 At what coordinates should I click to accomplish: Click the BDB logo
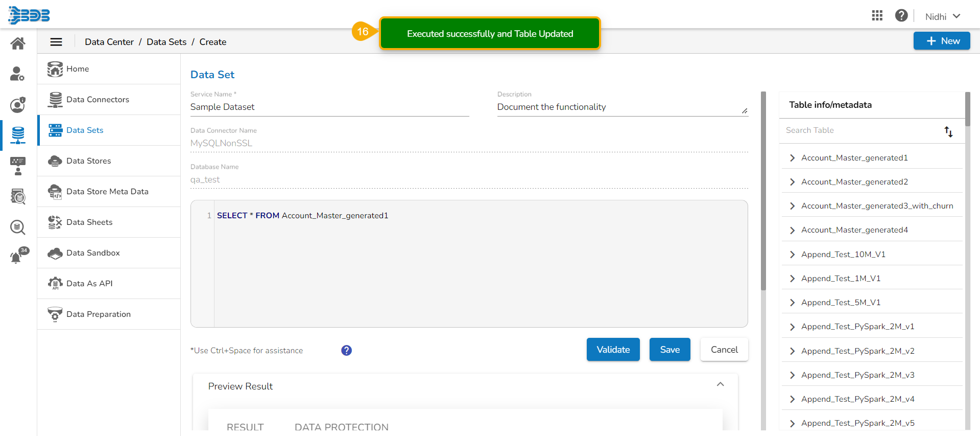point(29,15)
